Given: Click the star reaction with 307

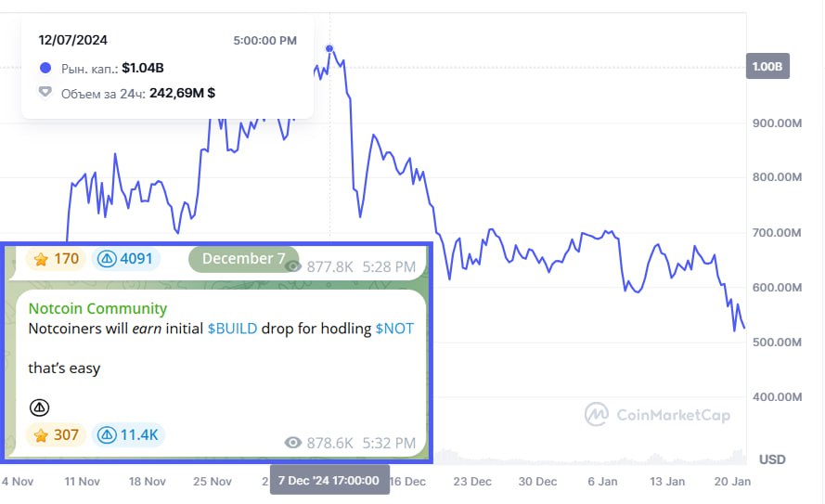Looking at the screenshot, I should (56, 435).
